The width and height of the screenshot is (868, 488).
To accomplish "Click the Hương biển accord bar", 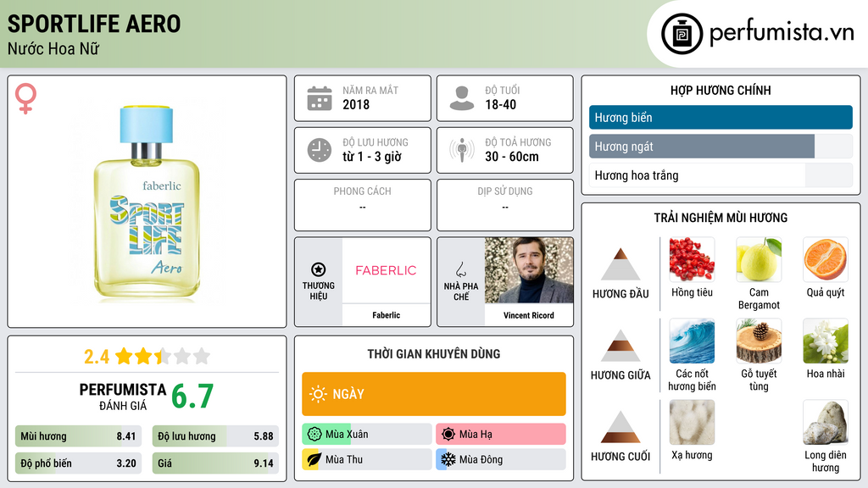I will (x=721, y=117).
